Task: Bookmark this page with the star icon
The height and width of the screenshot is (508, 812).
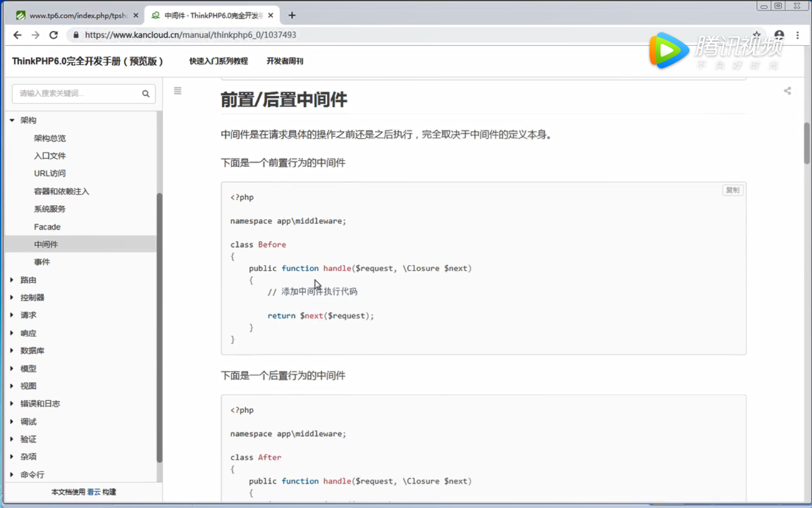Action: (x=756, y=35)
